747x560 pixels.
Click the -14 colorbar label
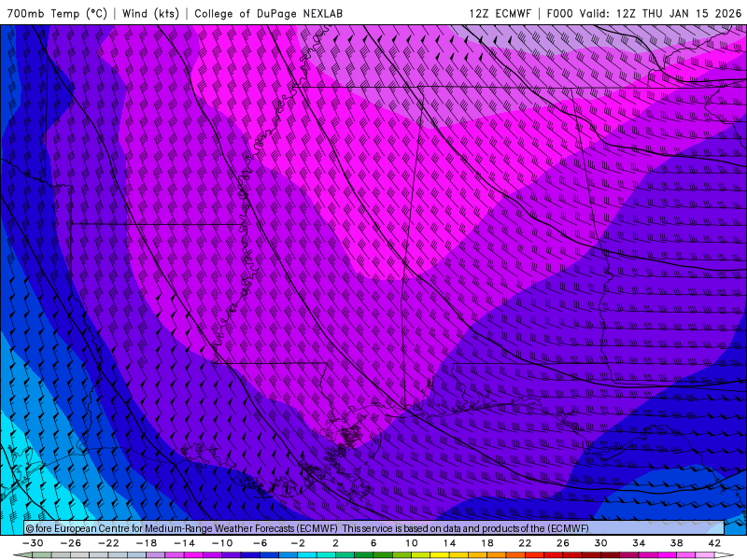[x=184, y=543]
